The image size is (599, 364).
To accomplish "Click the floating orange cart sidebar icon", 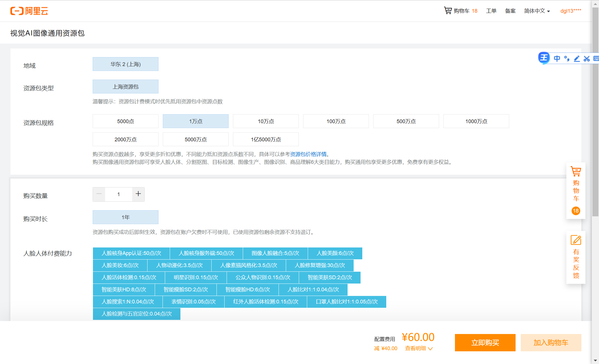I will (576, 172).
